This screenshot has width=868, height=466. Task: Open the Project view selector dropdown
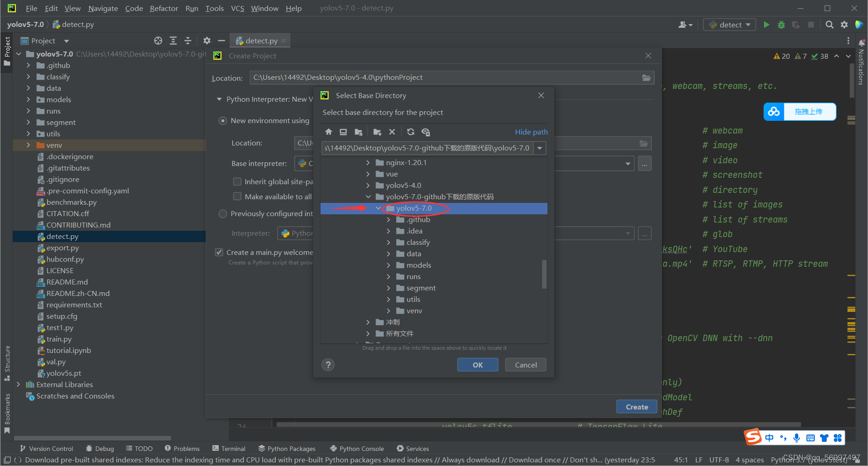pos(67,41)
